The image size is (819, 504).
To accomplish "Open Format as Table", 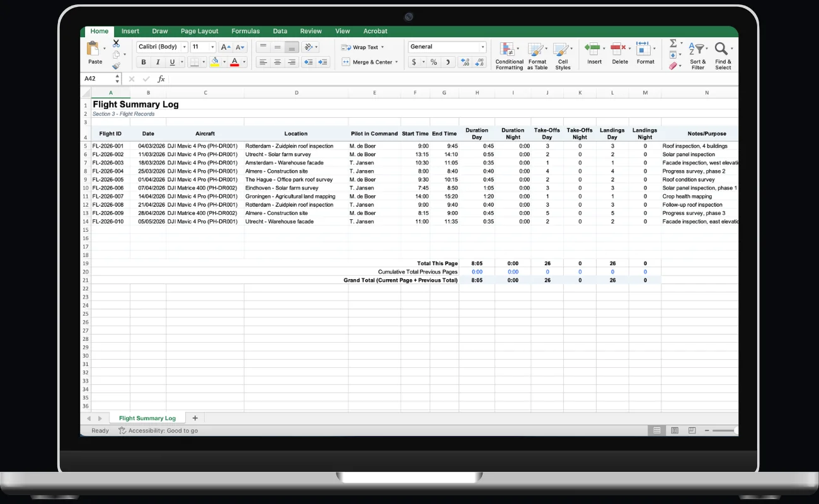I will pos(537,55).
